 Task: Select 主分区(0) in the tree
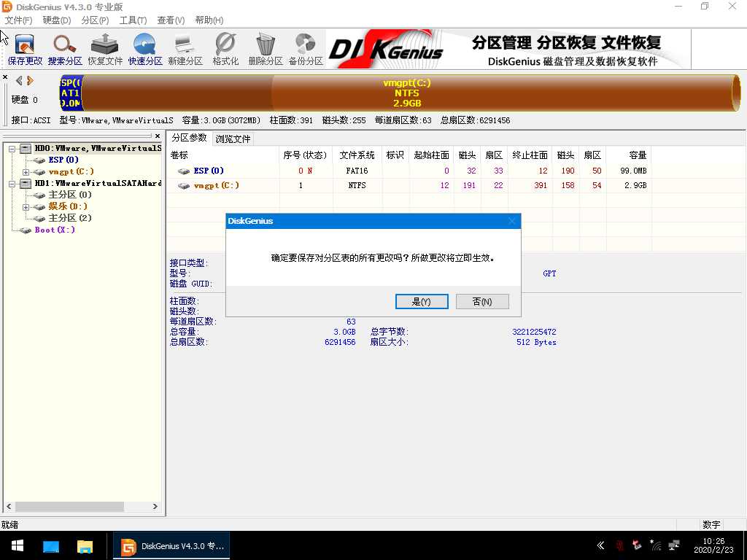(x=70, y=194)
